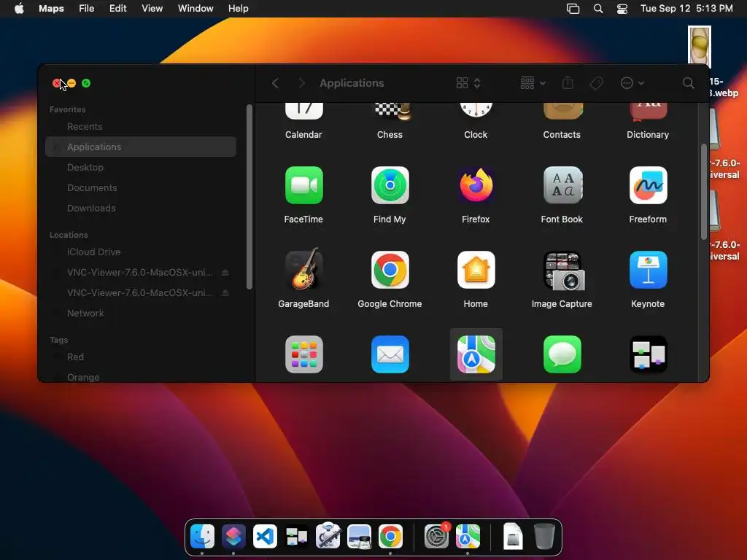Open the Freeform app icon
This screenshot has width=747, height=560.
pyautogui.click(x=648, y=185)
